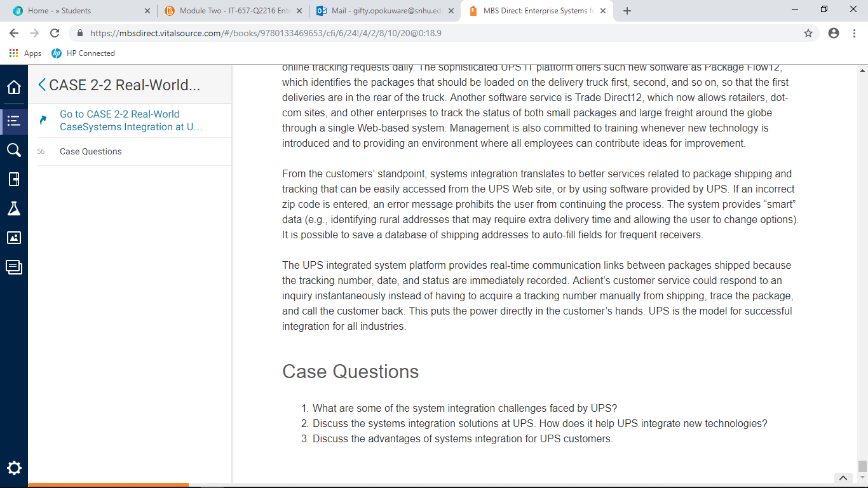The height and width of the screenshot is (488, 868).
Task: Open Bookshelf reader settings via the gear icon
Action: click(14, 468)
